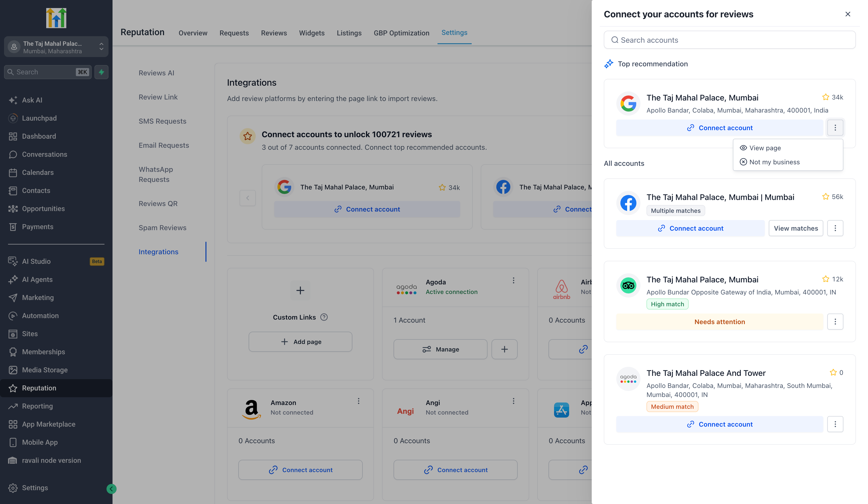Connect the Facebook account in the side panel
The height and width of the screenshot is (504, 868).
tap(690, 228)
